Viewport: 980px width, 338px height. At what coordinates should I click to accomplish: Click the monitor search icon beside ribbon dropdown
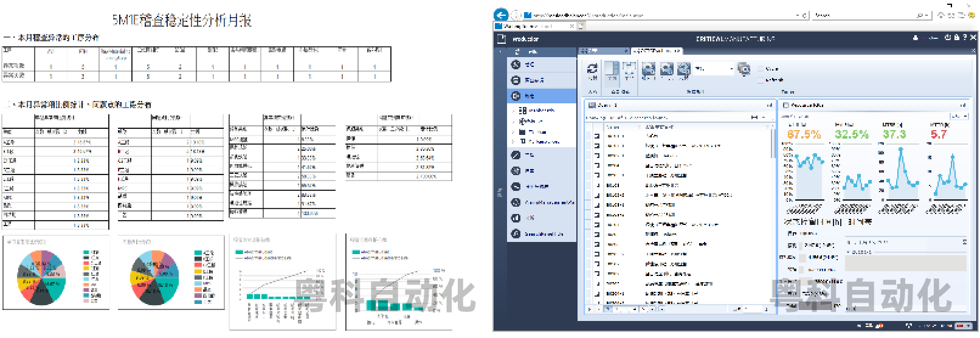coord(744,69)
